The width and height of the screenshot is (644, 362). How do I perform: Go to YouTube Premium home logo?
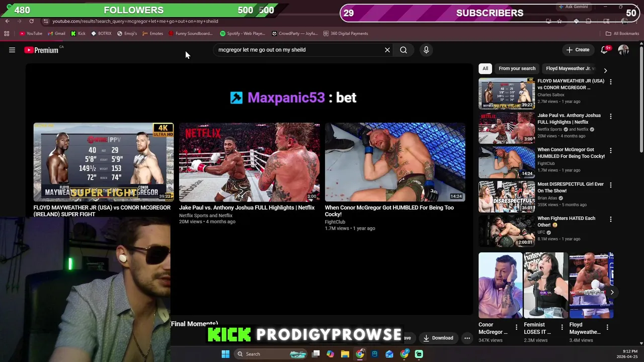click(41, 50)
